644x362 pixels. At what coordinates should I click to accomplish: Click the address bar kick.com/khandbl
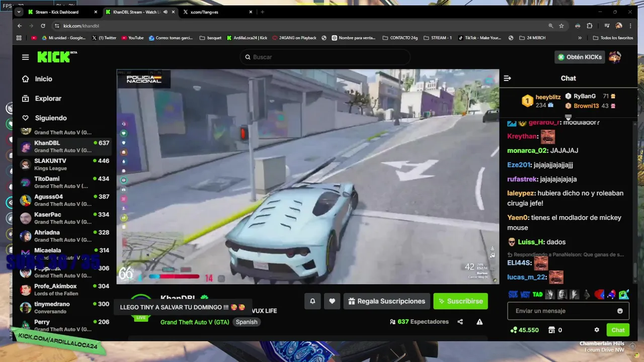tap(81, 26)
